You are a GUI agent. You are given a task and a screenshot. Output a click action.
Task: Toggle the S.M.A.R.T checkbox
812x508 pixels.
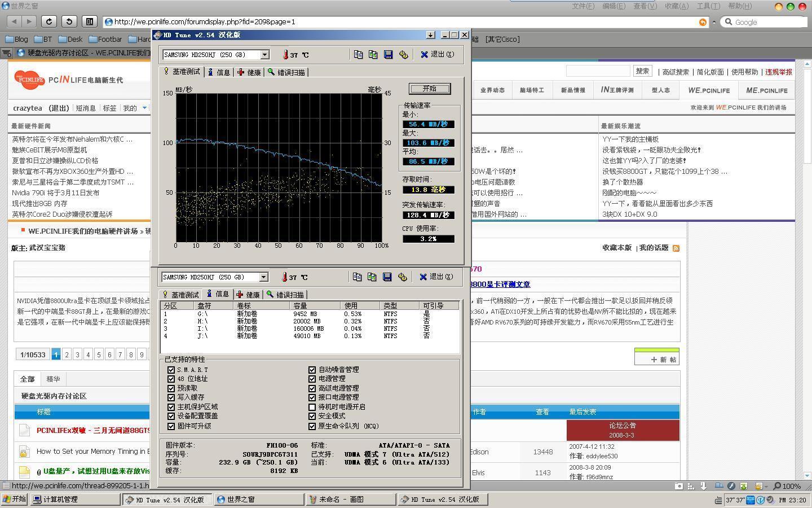coord(171,370)
